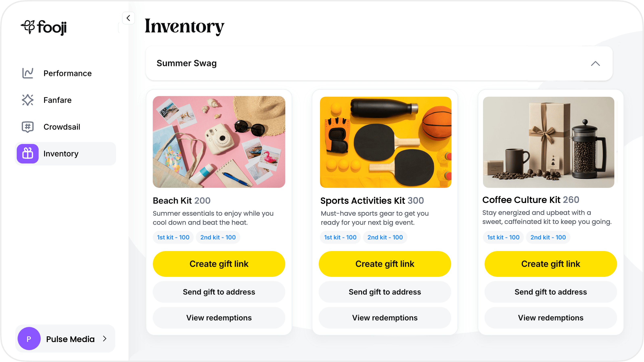644x362 pixels.
Task: Click the Performance chart icon
Action: [x=27, y=73]
